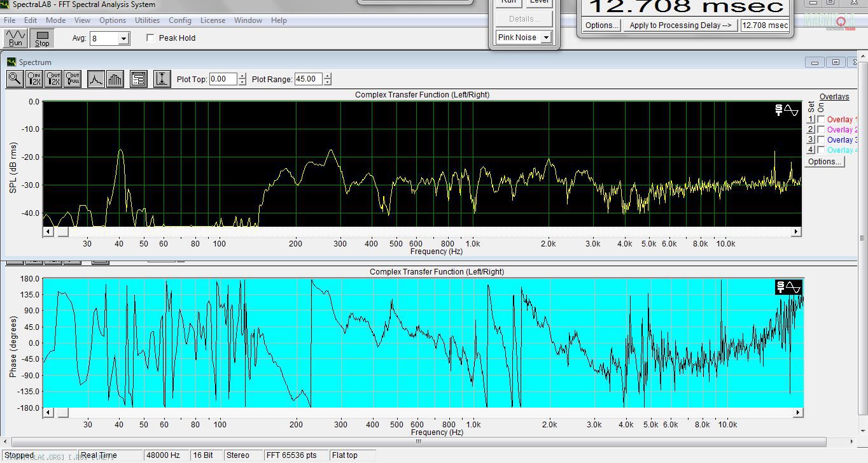Click phase plot scroll right arrow
The image size is (868, 463).
tap(798, 413)
